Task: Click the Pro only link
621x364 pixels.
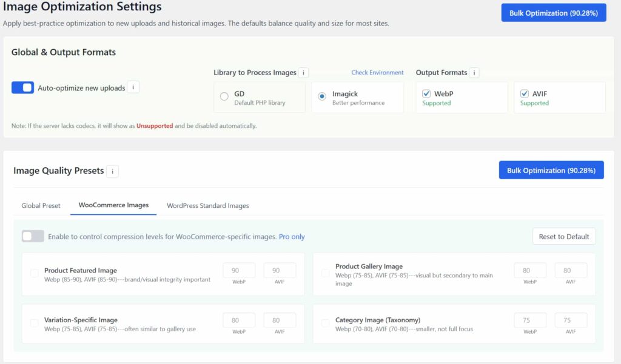Action: [292, 237]
